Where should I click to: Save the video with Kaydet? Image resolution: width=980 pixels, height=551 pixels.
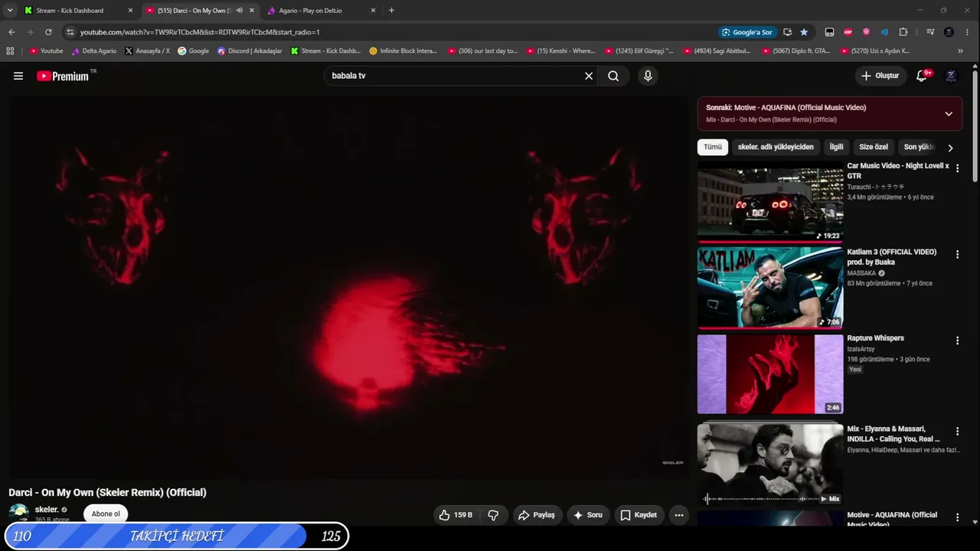click(639, 515)
